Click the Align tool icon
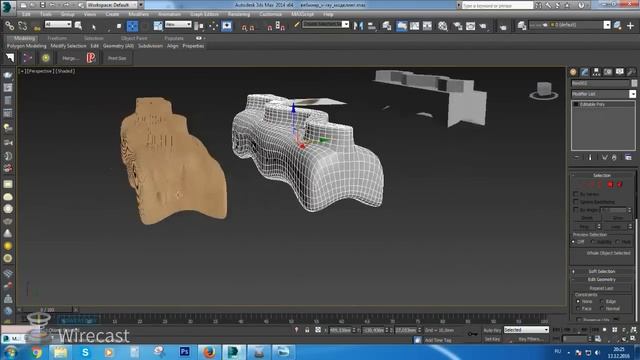 click(x=371, y=26)
